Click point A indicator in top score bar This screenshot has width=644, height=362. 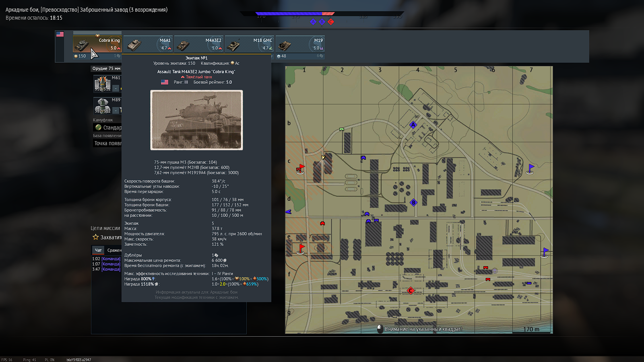coord(313,22)
